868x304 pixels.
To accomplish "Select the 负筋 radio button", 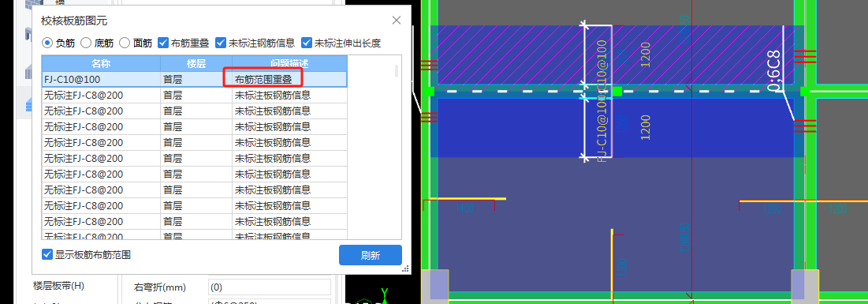I will coord(47,42).
